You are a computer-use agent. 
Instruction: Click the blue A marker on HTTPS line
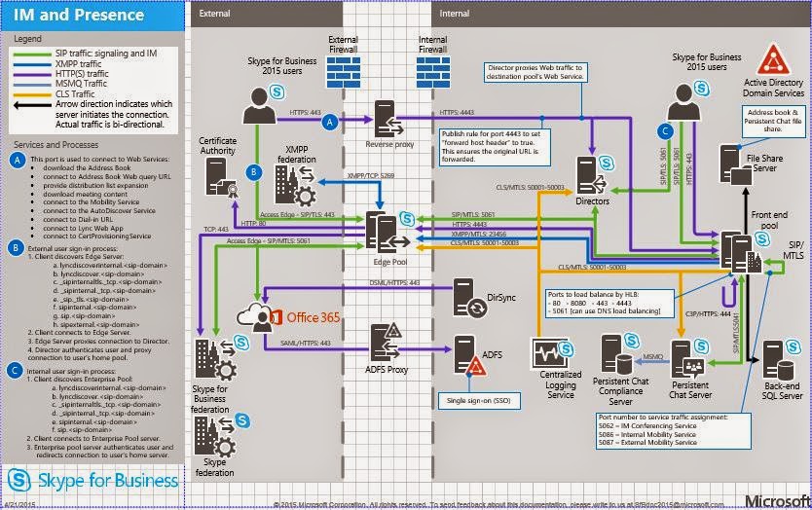click(x=330, y=123)
